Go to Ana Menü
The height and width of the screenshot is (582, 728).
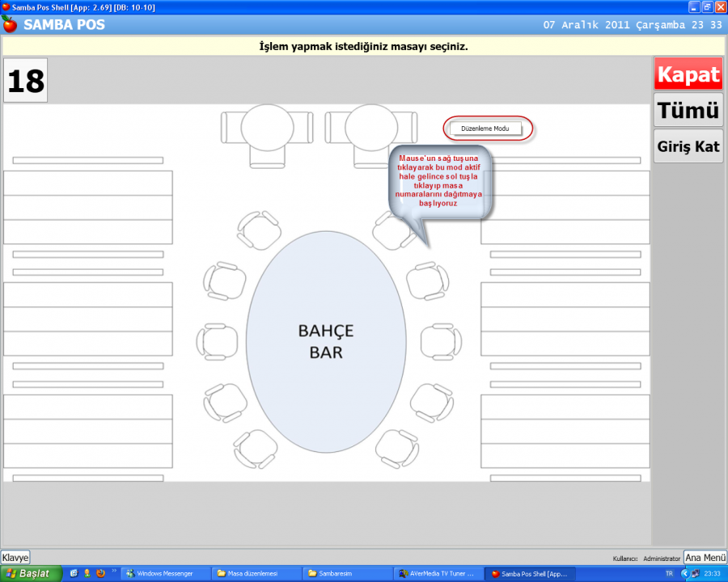(x=705, y=558)
